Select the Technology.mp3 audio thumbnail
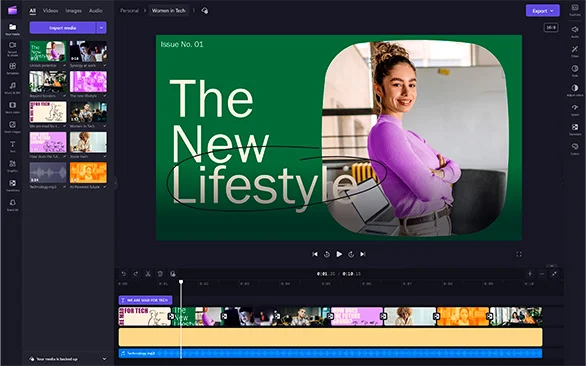This screenshot has width=586, height=366. click(x=48, y=173)
